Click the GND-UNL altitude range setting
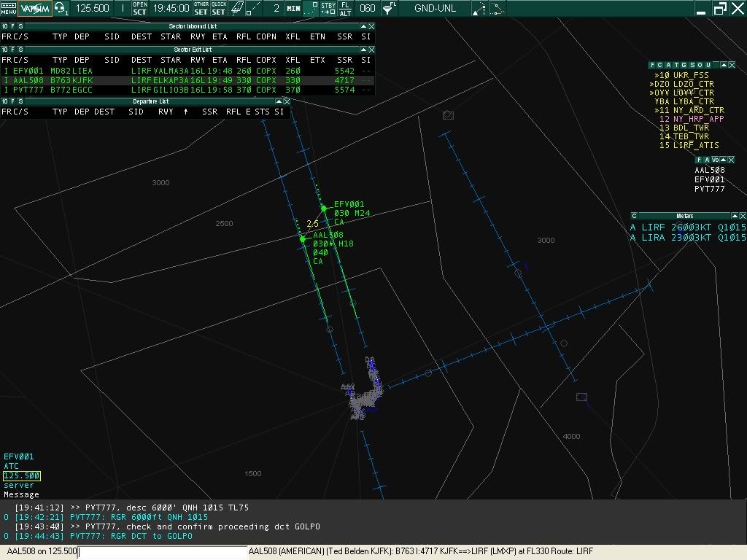The height and width of the screenshot is (560, 747). [435, 8]
